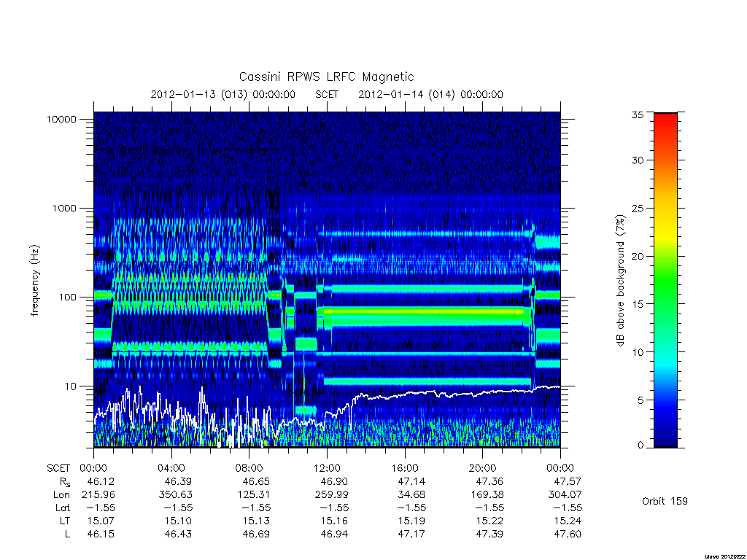Click the 1000 frequency tick label
This screenshot has height=560, width=747.
click(x=64, y=208)
